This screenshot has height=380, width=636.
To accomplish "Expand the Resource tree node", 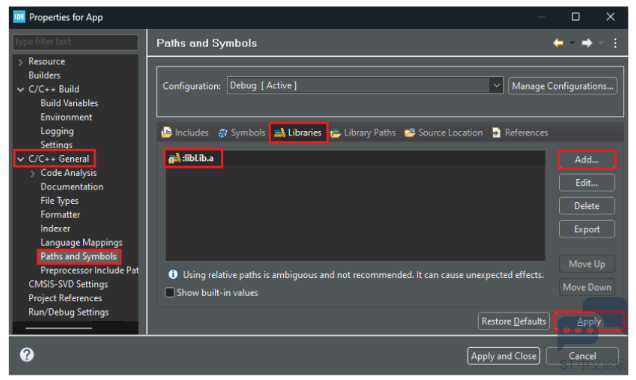I will (20, 62).
